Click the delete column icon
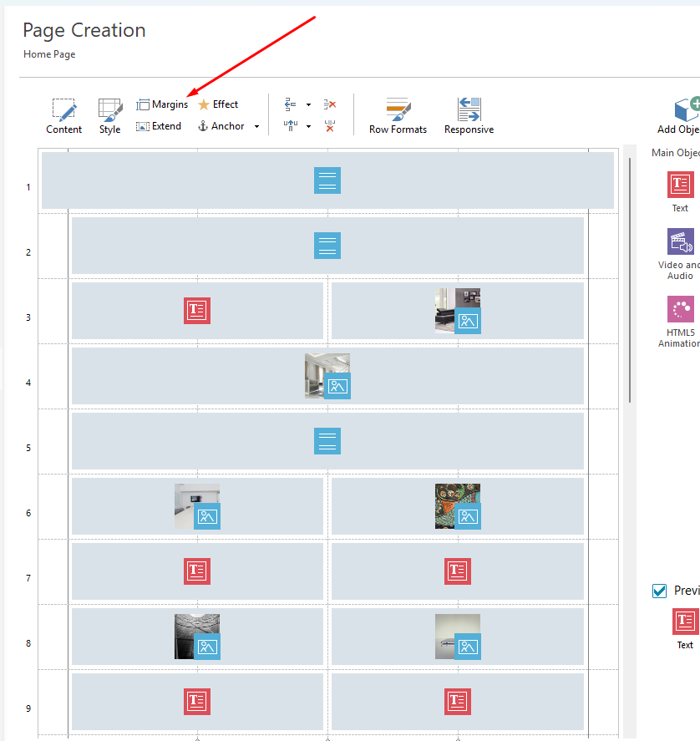This screenshot has width=700, height=741. click(x=330, y=126)
